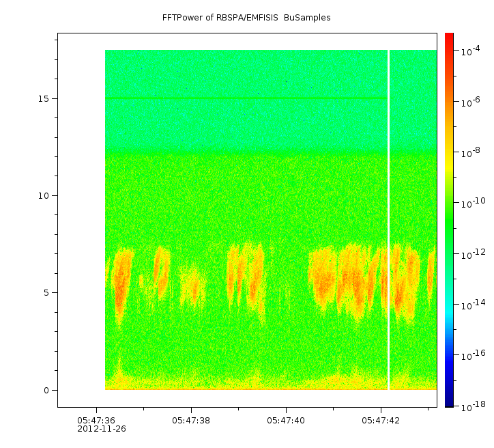
Task: Click the colorbar label 10^-12
Action: pos(474,253)
